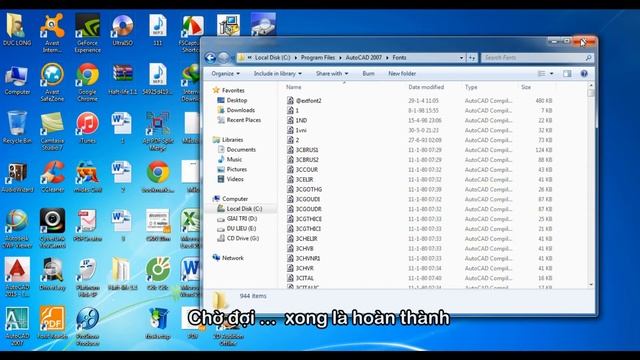Viewport: 640px width, 360px height.
Task: Select the 3CGOTHG font file
Action: click(x=304, y=189)
